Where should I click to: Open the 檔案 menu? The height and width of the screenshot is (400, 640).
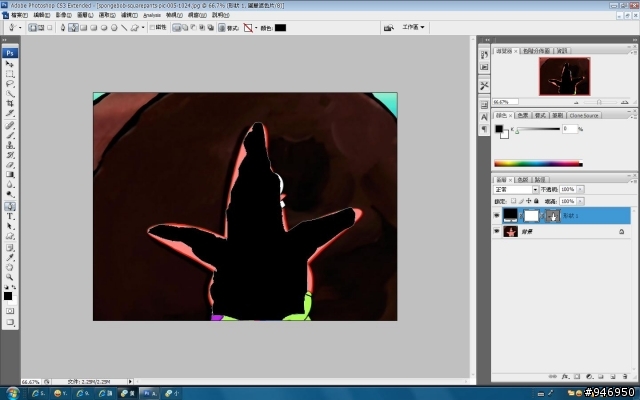pyautogui.click(x=19, y=15)
